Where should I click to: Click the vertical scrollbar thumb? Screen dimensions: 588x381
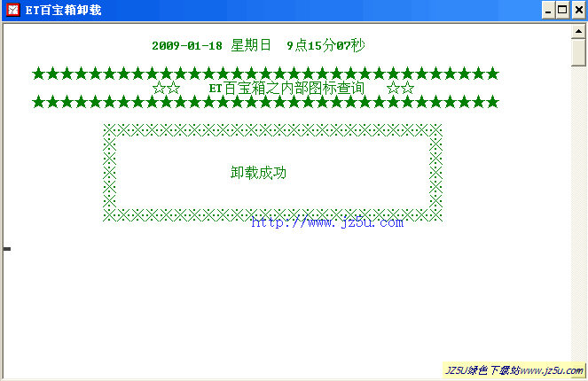578,52
